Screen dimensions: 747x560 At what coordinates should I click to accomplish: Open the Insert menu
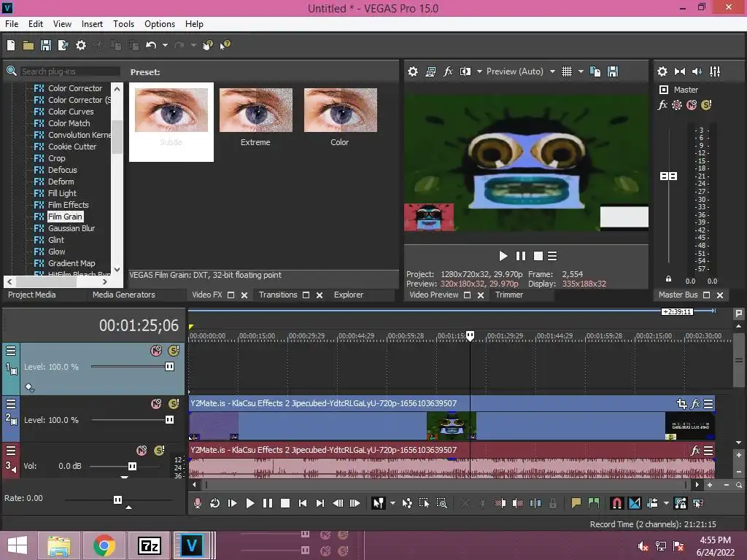pos(92,24)
